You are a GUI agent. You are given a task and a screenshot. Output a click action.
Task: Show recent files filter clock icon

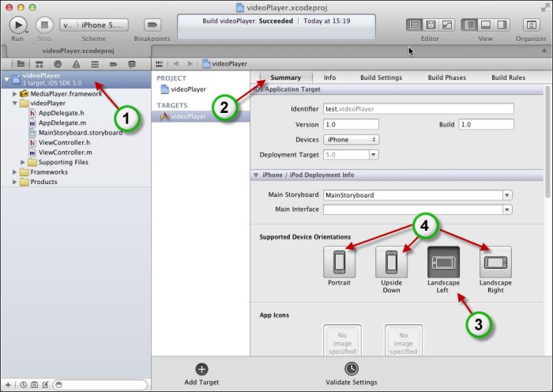23,385
